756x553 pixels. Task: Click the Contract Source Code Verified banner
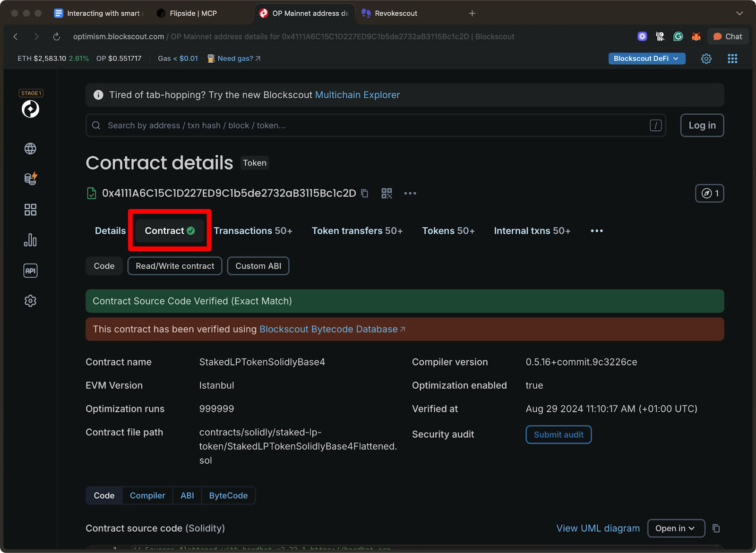point(404,301)
